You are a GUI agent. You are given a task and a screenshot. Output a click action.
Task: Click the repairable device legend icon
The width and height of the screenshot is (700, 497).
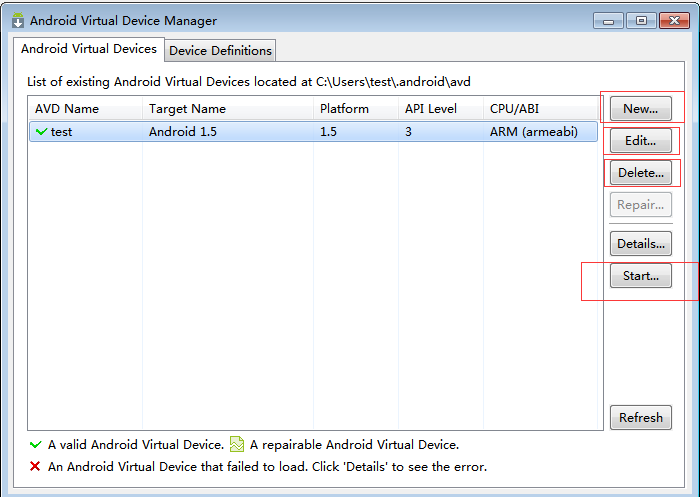click(x=237, y=444)
